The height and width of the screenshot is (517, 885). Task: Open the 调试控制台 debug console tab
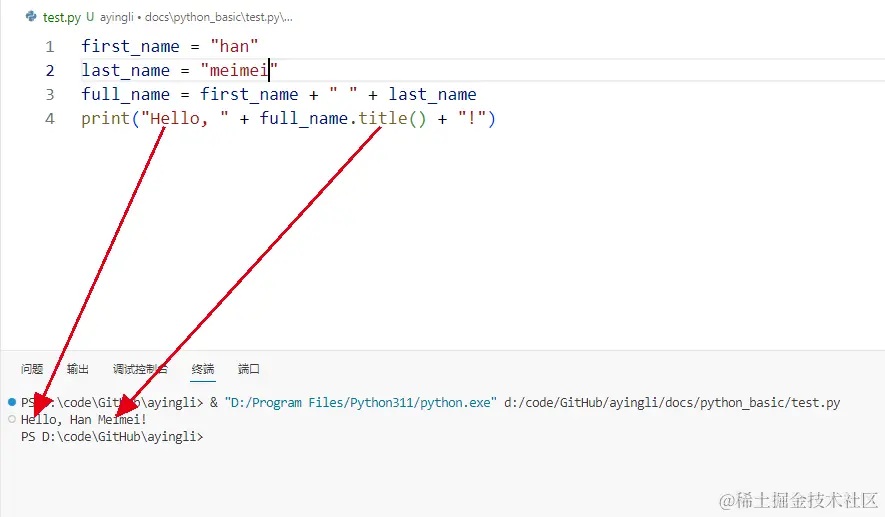(x=140, y=369)
